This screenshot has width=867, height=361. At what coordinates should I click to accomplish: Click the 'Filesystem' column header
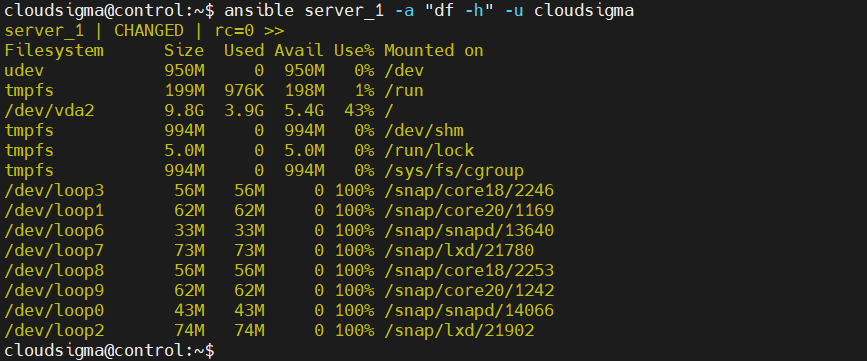[54, 51]
